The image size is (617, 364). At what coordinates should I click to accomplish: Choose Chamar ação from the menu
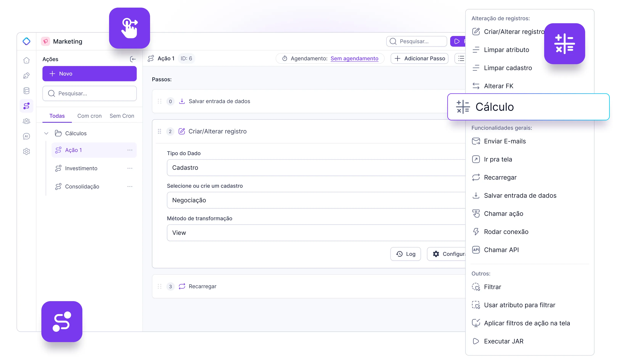[498, 214]
